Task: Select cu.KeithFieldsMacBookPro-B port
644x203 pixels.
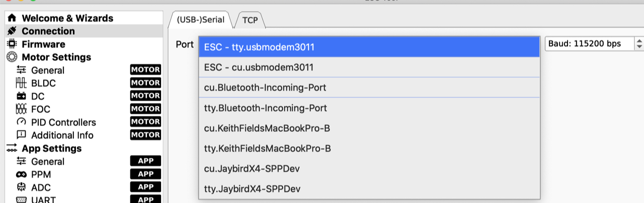Action: point(267,128)
